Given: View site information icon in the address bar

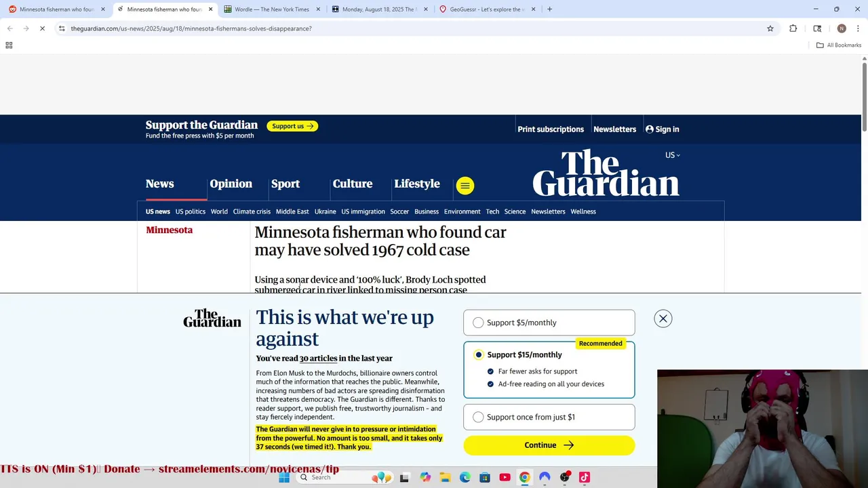Looking at the screenshot, I should click(x=62, y=28).
